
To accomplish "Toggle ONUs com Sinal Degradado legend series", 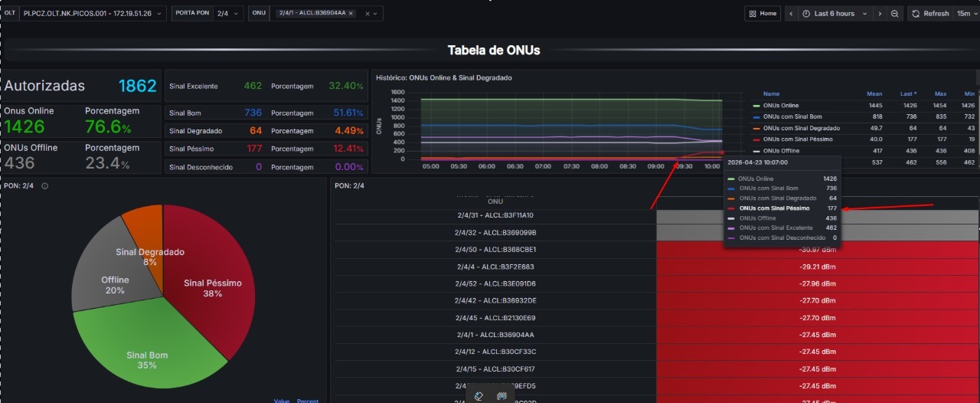I will 801,128.
